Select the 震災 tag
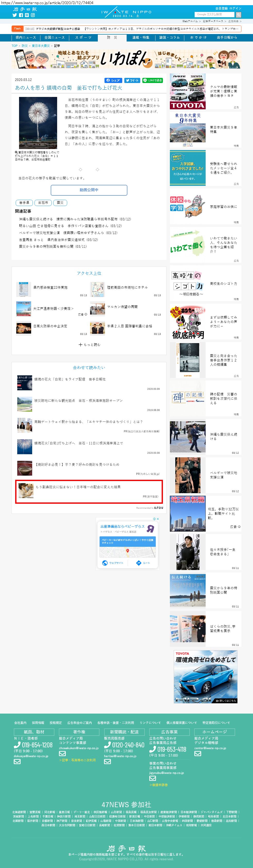253x868 pixels. pyautogui.click(x=60, y=203)
